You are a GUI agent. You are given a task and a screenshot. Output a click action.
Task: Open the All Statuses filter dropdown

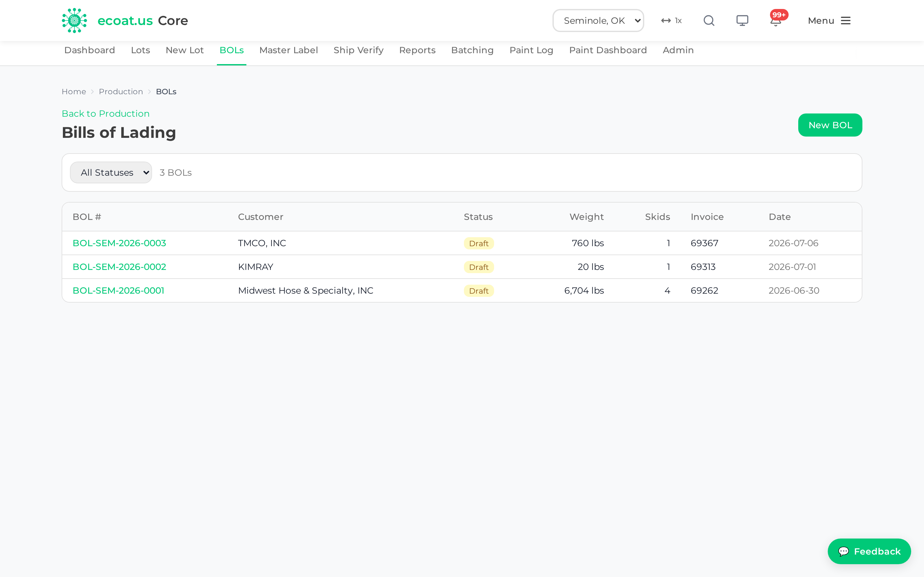[111, 172]
